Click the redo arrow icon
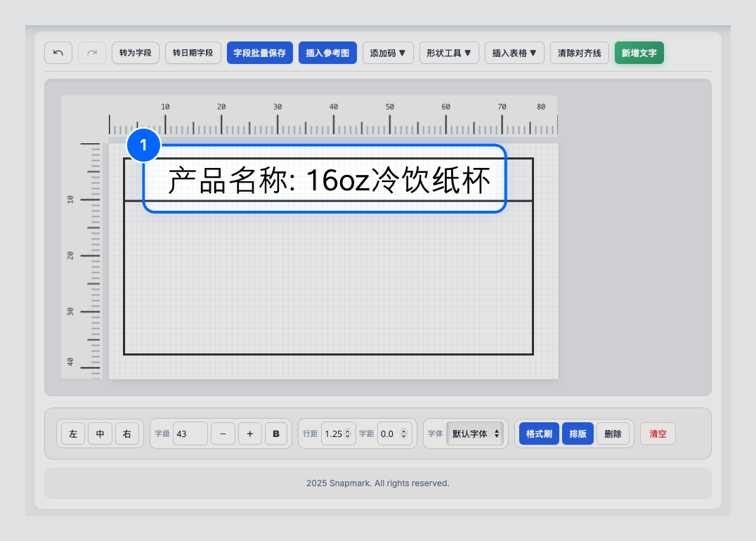Viewport: 756px width, 541px height. click(x=91, y=53)
